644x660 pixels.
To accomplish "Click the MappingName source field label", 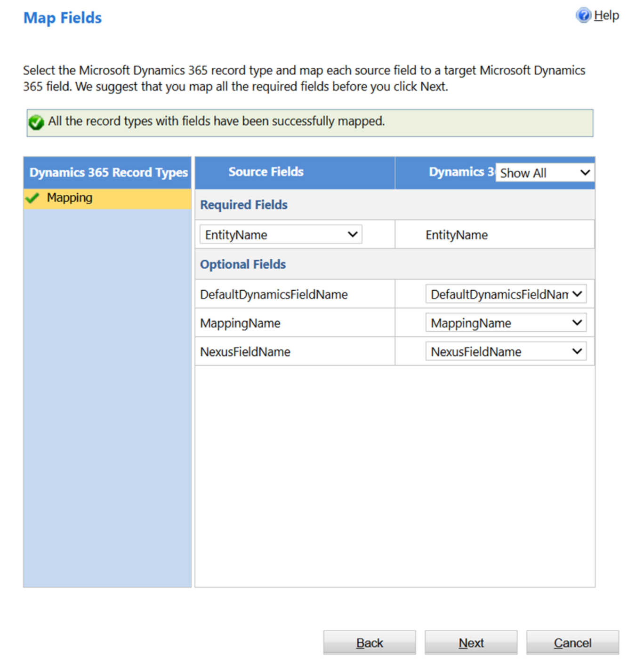I will [x=240, y=324].
